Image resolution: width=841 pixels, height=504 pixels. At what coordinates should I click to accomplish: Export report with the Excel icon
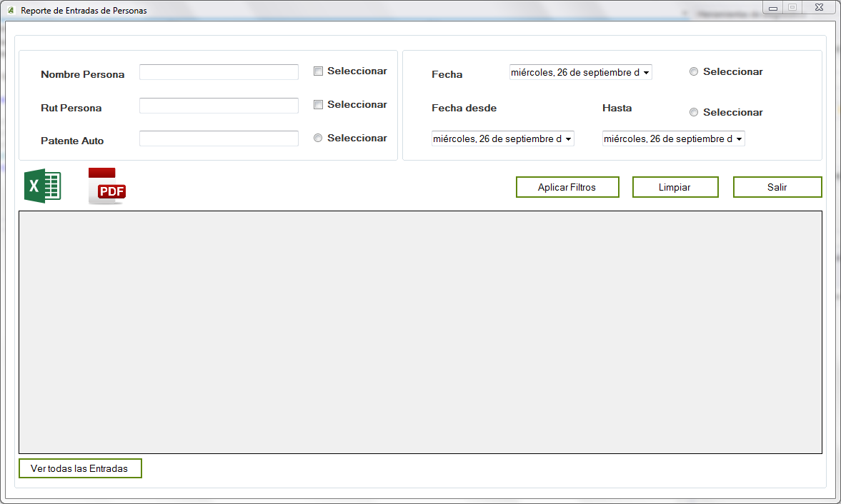pos(43,186)
